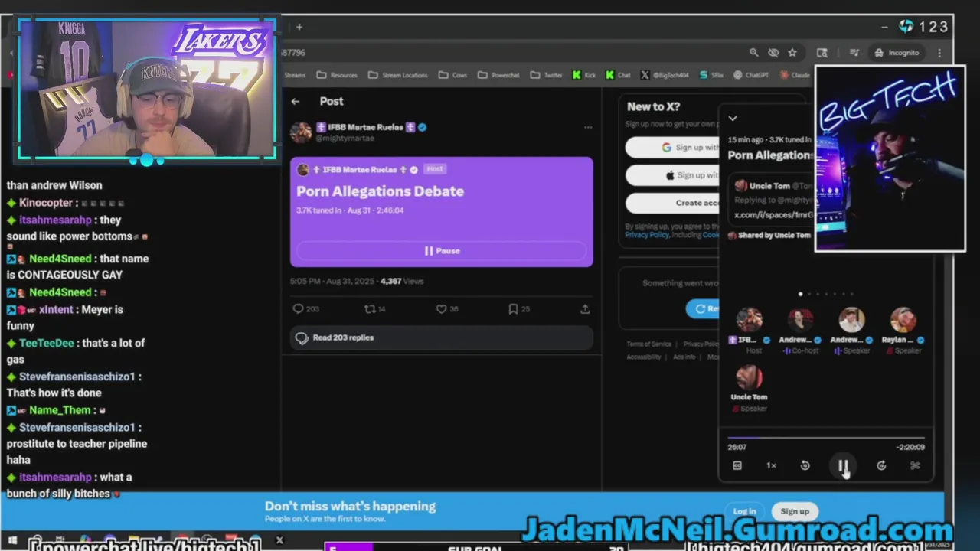
Task: Open the Chat bookmark
Action: pos(618,75)
